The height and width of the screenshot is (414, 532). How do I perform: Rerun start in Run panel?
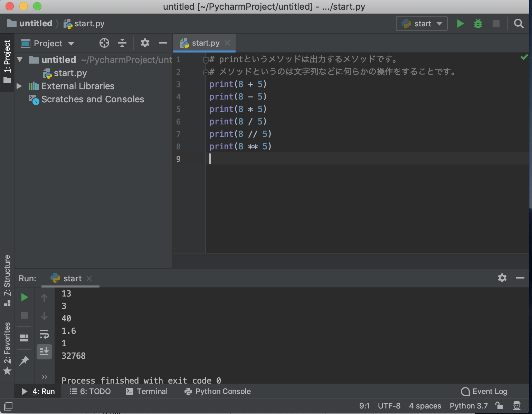pos(24,297)
